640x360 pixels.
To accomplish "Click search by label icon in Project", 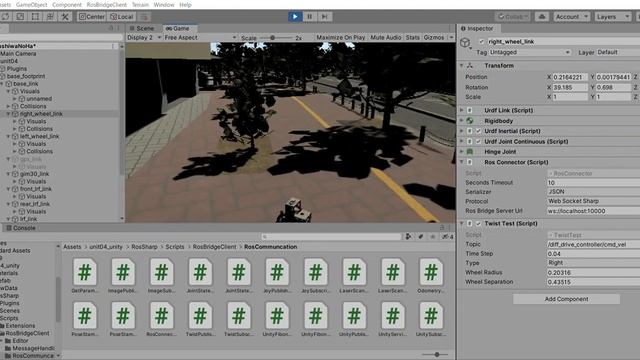I will pyautogui.click(x=421, y=237).
